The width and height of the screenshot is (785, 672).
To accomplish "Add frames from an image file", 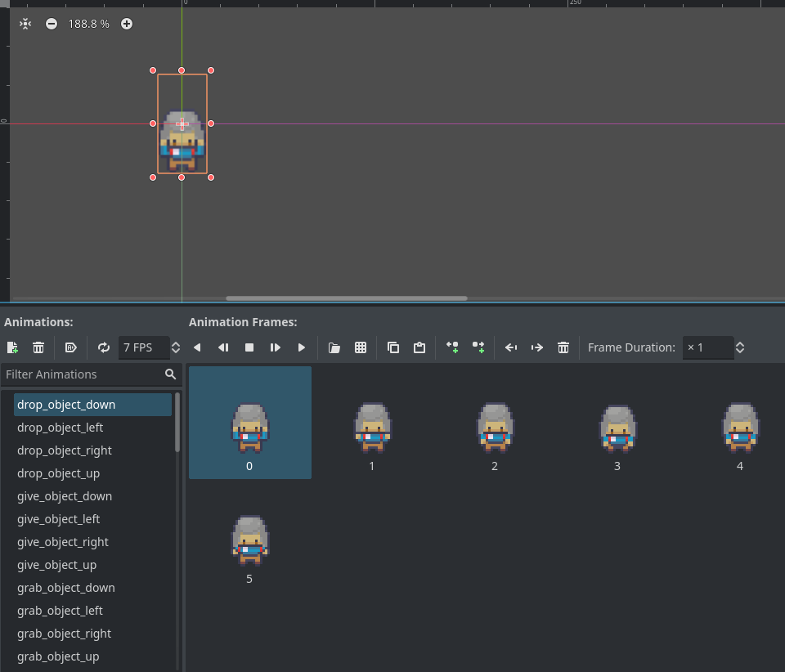I will [x=334, y=347].
